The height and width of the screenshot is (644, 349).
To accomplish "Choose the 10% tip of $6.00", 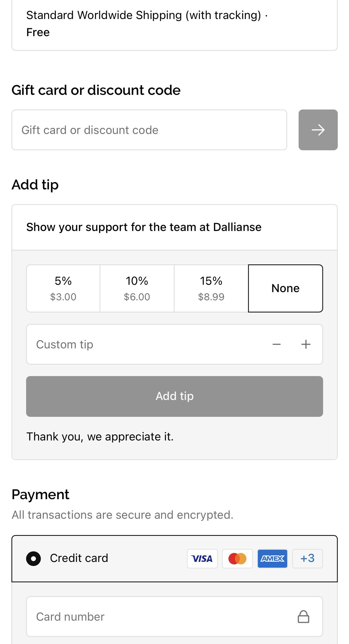I will click(137, 288).
